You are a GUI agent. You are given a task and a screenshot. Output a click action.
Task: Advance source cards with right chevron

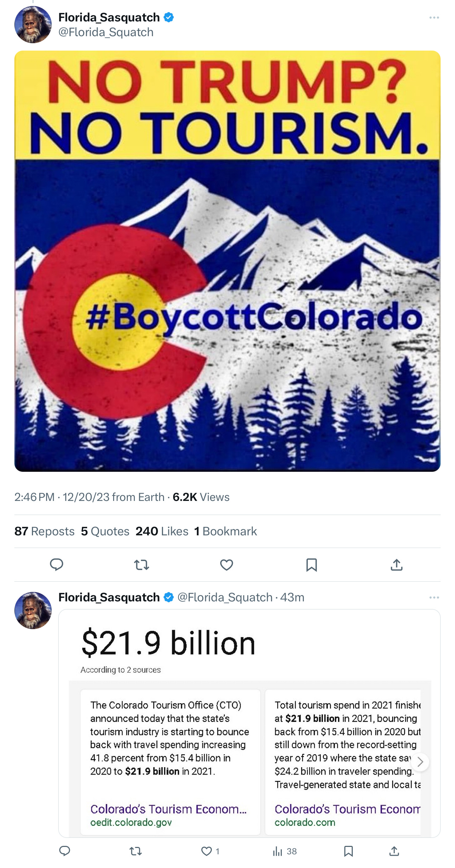[x=420, y=762]
